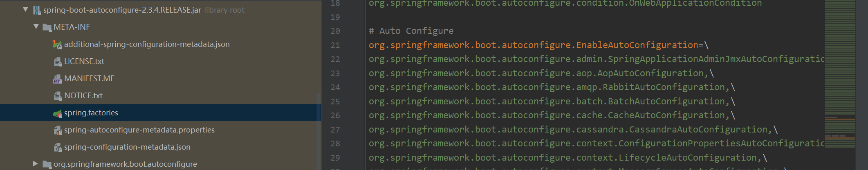Click line number 29 in gutter
868x170 pixels.
pyautogui.click(x=335, y=158)
